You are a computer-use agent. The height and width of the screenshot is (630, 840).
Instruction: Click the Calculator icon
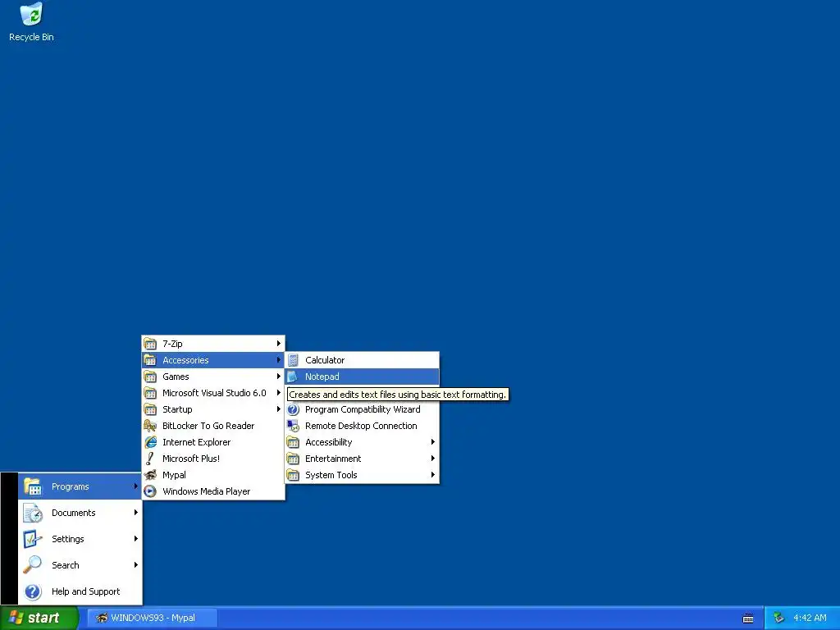click(293, 360)
